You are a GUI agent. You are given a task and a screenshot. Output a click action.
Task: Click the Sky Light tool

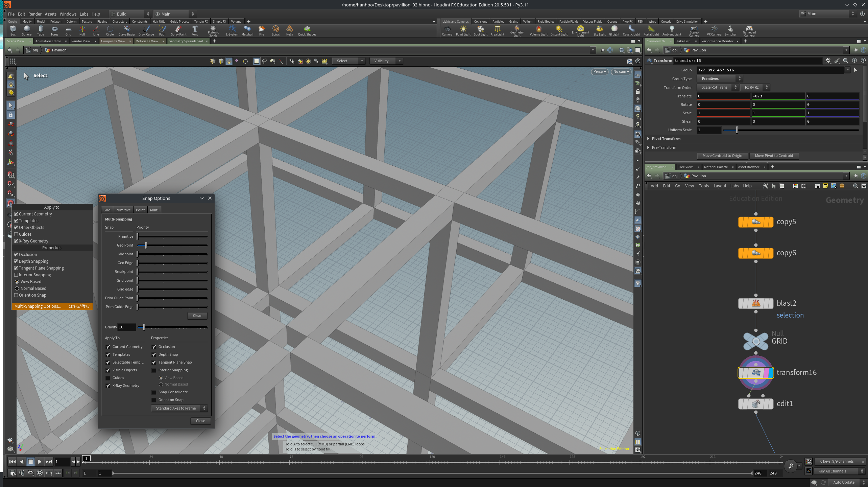(x=599, y=30)
